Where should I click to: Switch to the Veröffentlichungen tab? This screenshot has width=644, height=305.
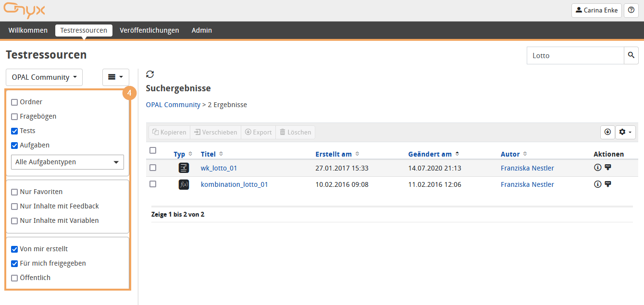coord(149,30)
